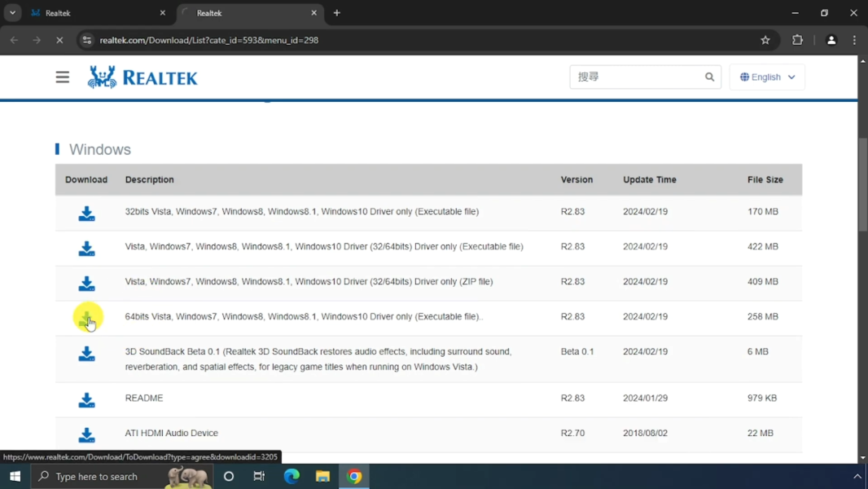Click the File Size column header
This screenshot has height=489, width=868.
(x=765, y=179)
